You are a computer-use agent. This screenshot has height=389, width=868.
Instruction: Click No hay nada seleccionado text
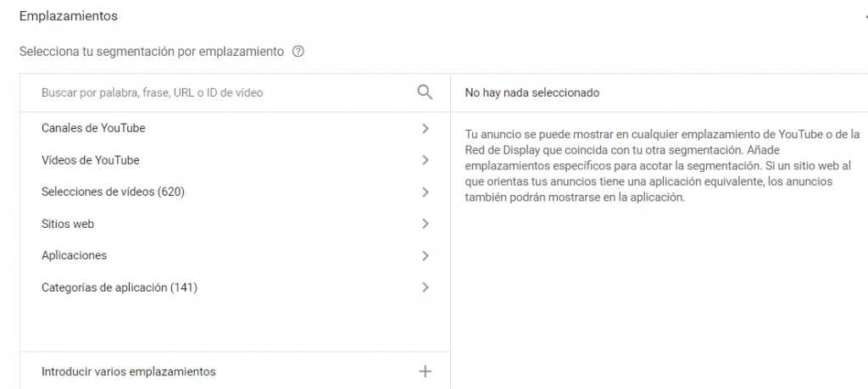(x=532, y=93)
